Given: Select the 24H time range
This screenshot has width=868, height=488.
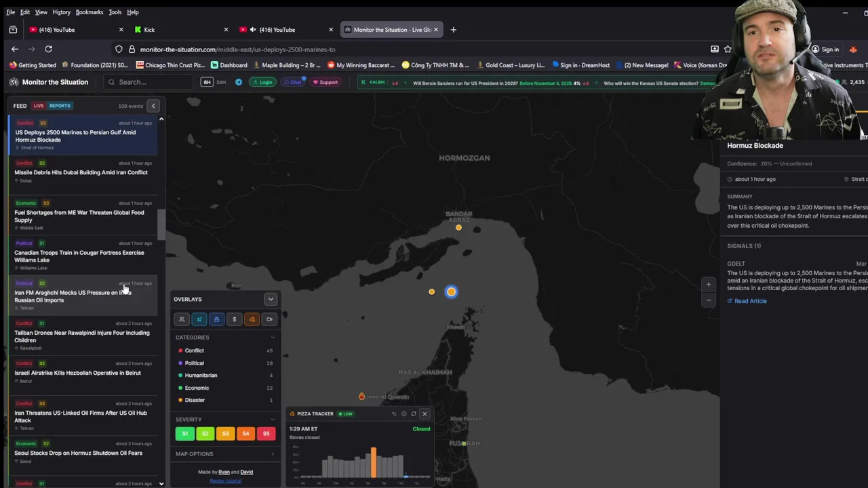Looking at the screenshot, I should click(221, 82).
